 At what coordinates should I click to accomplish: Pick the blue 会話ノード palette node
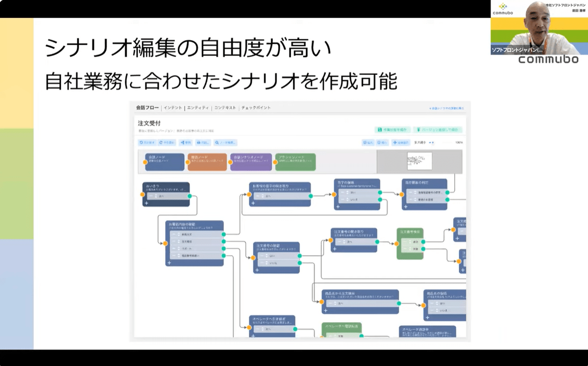165,162
